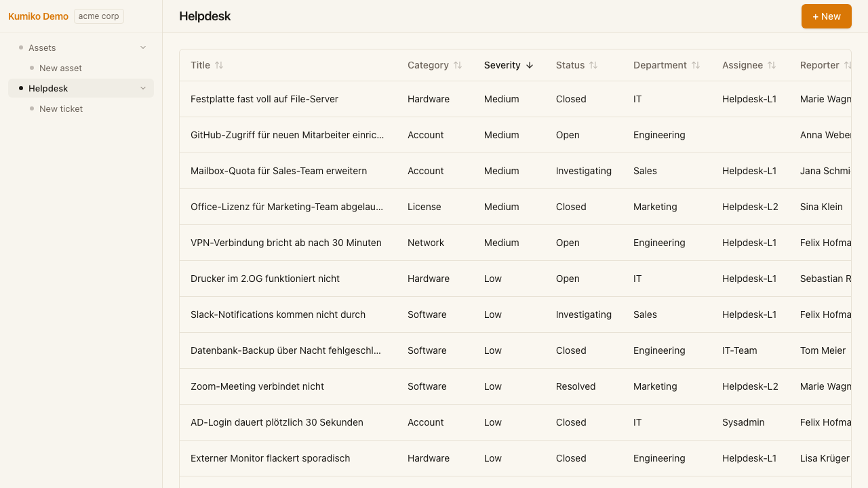Sort by the Department column header
This screenshot has height=488, width=868.
[x=667, y=65]
